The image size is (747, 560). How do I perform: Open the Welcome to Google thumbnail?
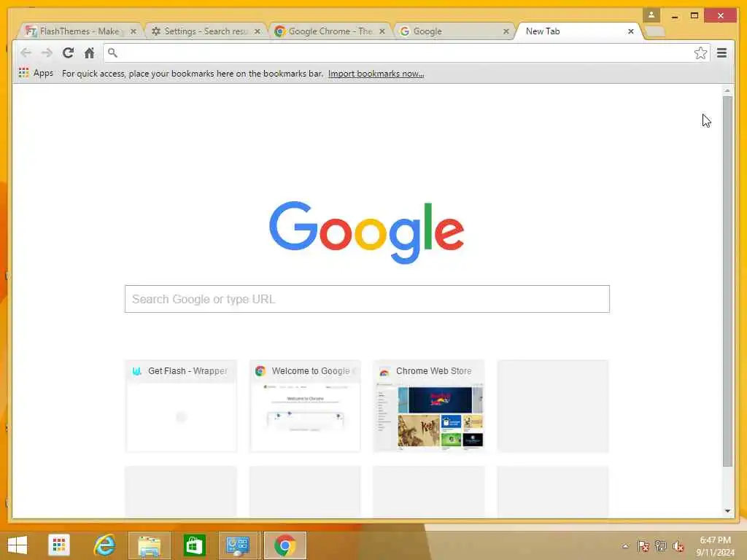pos(305,406)
